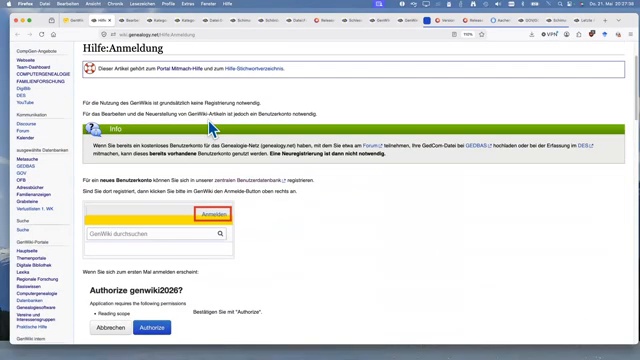Click the macOS volume icon
Image resolution: width=640 pixels, height=360 pixels.
(498, 4)
